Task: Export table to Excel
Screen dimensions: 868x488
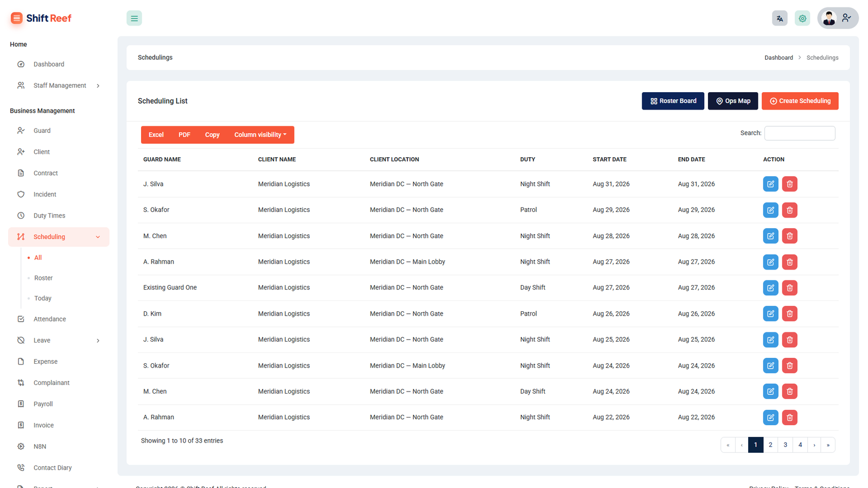Action: (156, 135)
